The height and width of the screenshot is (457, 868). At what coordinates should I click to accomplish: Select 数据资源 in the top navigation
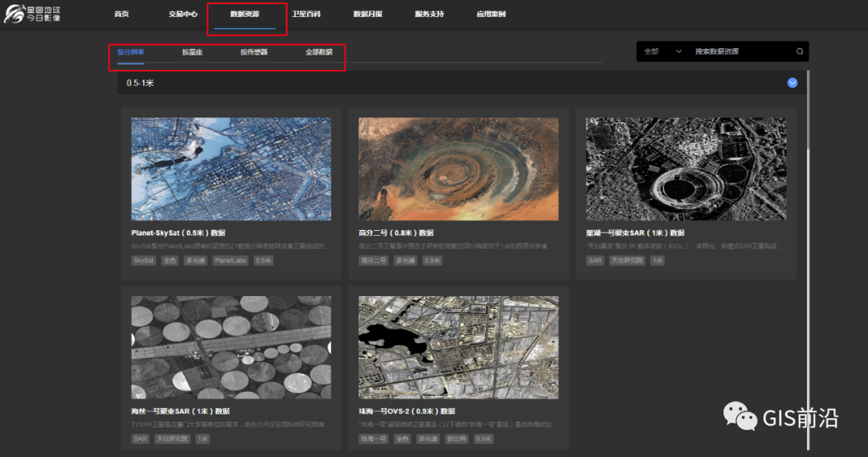point(244,14)
